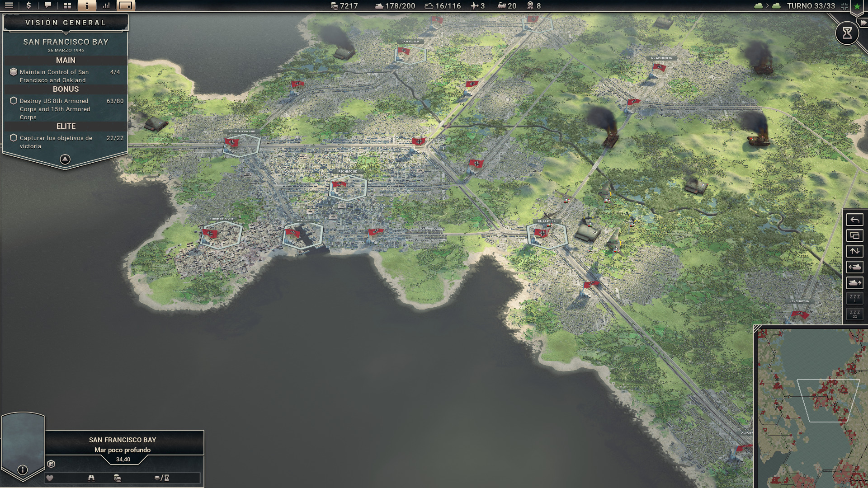Select next unit tank right-arrow button
Image resolution: width=868 pixels, height=488 pixels.
(x=854, y=283)
